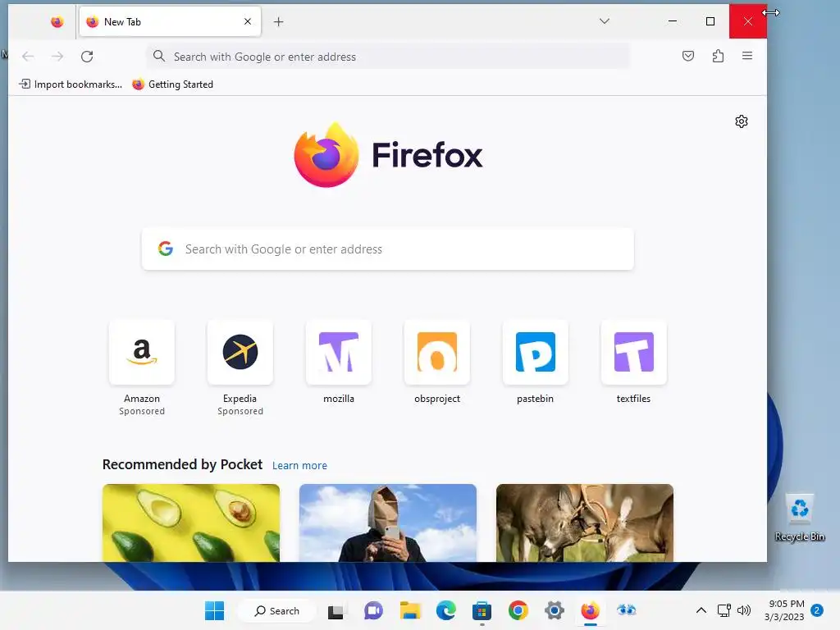
Task: Open the deer Pocket story
Action: point(584,523)
